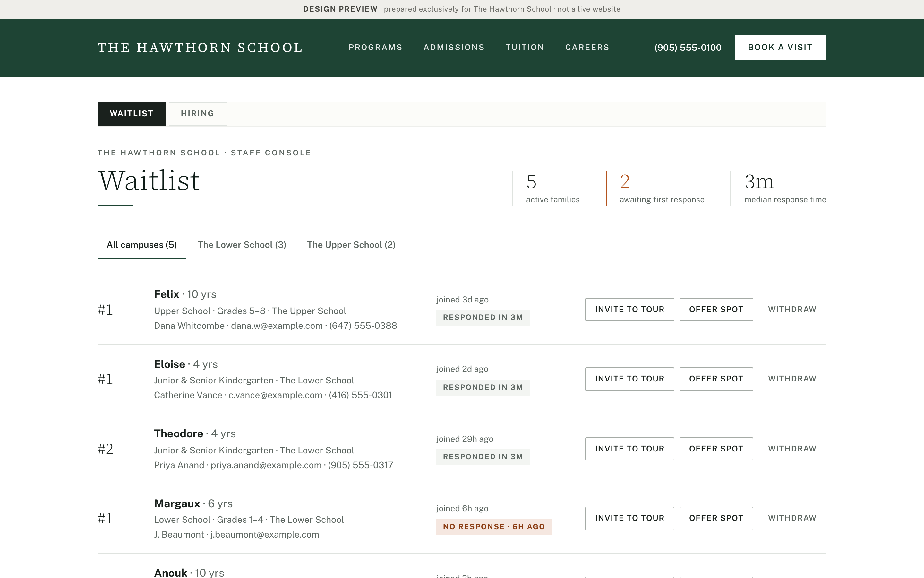Click 'joined 6h ago' text
Screen dimensions: 924x578
[x=462, y=509]
